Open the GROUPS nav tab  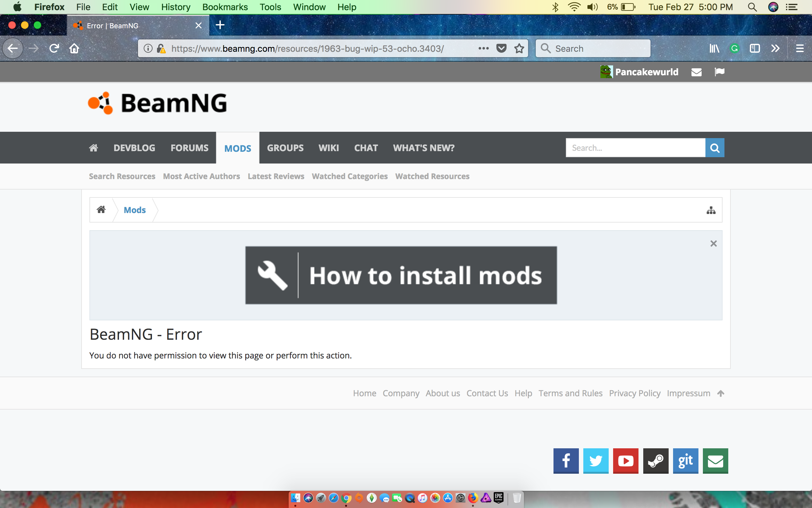point(285,148)
